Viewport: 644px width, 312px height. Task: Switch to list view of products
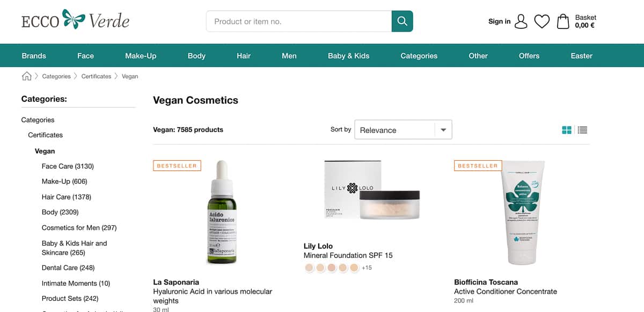click(x=582, y=130)
